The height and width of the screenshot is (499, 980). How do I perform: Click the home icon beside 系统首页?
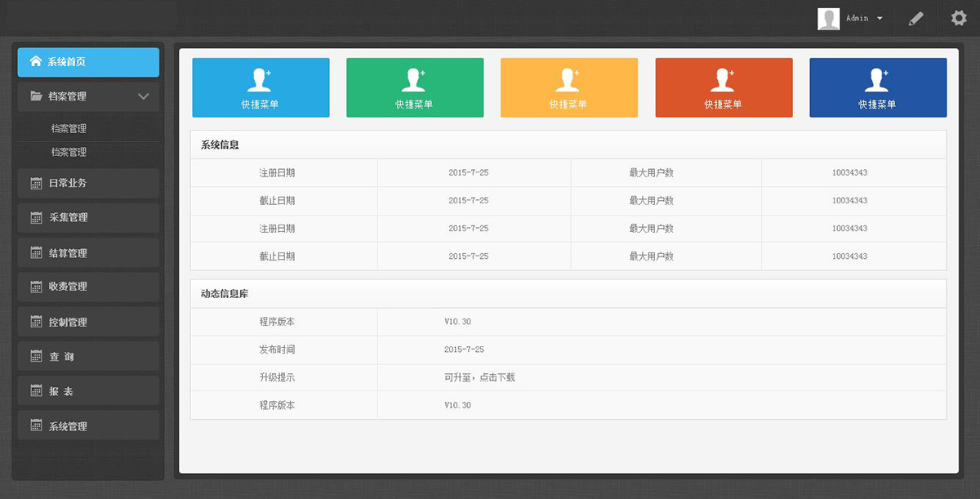35,61
